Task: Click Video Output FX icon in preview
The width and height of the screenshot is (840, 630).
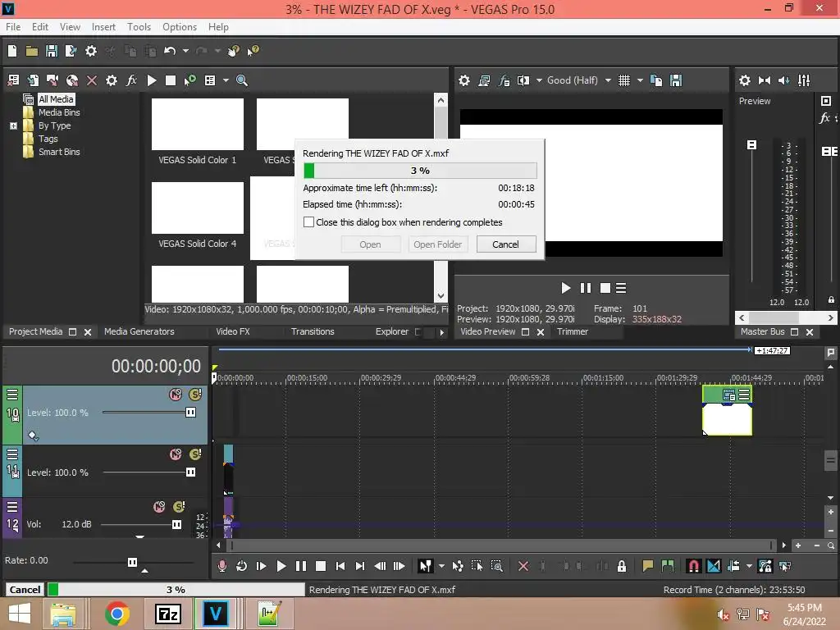Action: [504, 80]
